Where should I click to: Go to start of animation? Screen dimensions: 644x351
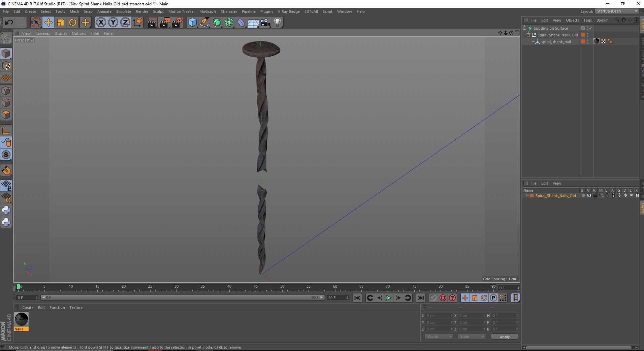[357, 298]
